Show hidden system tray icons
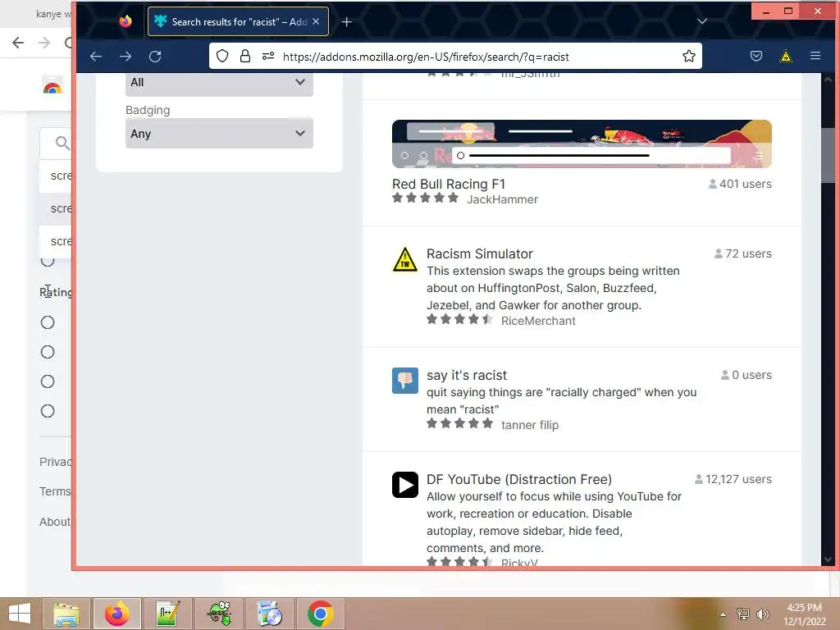The width and height of the screenshot is (840, 630). point(724,614)
